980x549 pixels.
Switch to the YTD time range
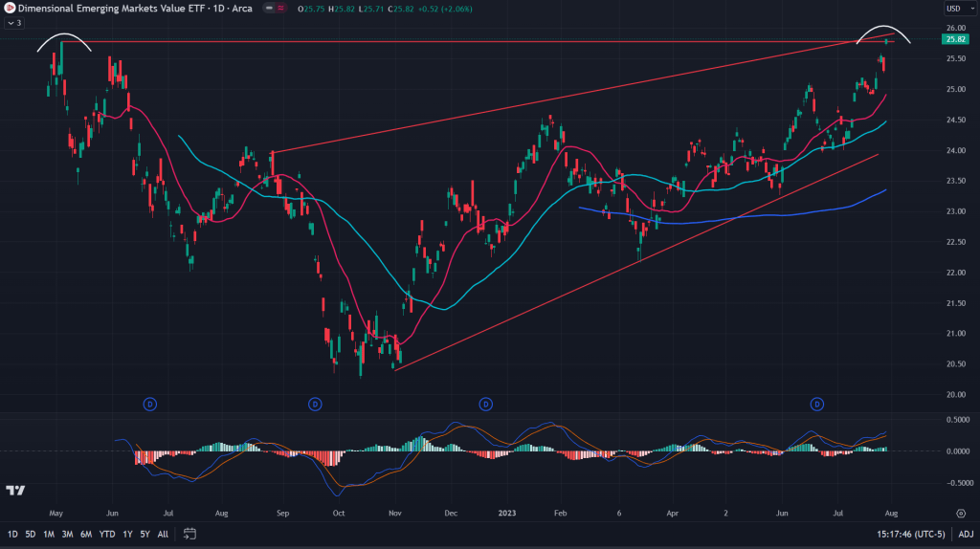tap(106, 533)
